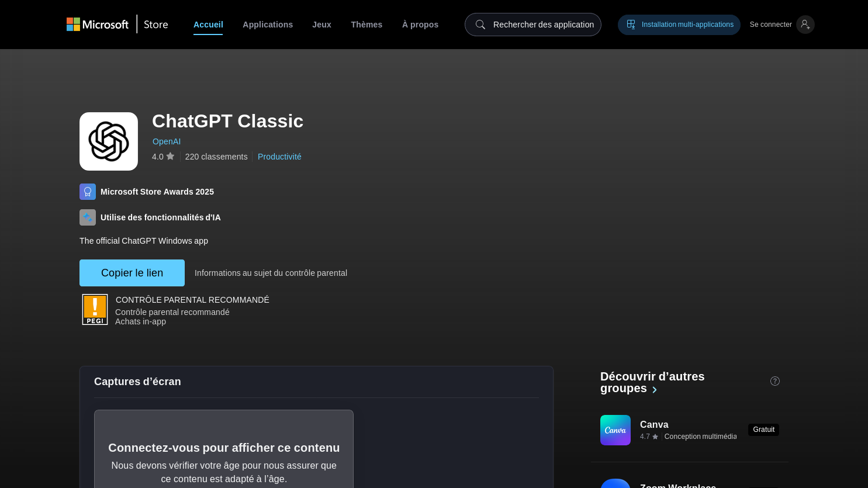Open the Canva app icon
Screen dimensions: 868x488
[615, 430]
